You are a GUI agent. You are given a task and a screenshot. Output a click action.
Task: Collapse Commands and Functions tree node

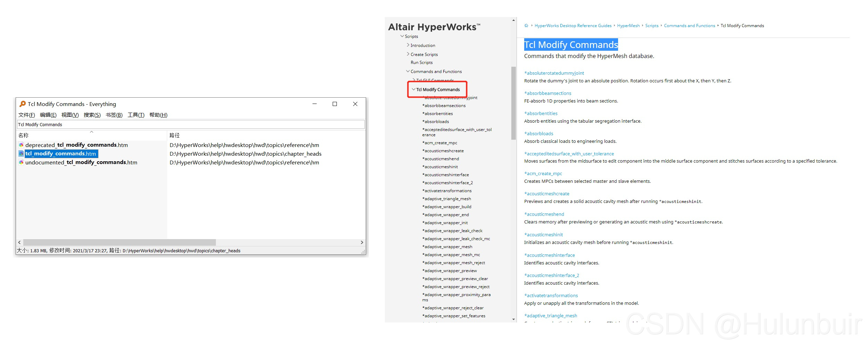[408, 71]
